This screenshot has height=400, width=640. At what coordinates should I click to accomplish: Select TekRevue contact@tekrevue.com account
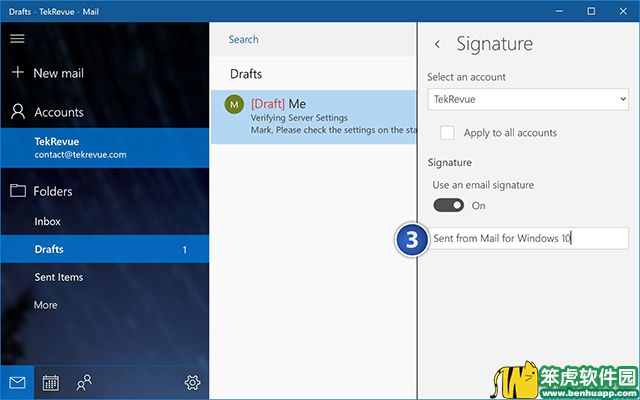coord(104,148)
